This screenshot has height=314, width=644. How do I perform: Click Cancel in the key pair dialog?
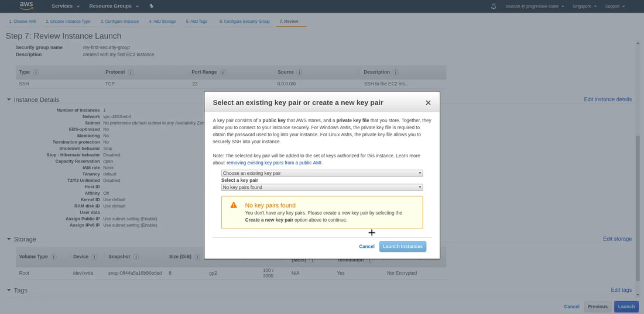point(366,247)
